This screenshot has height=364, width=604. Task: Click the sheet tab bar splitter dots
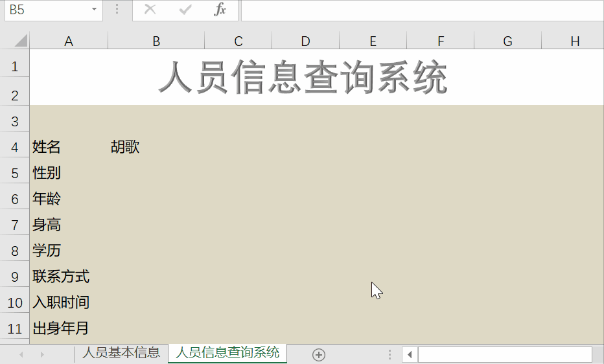pyautogui.click(x=390, y=354)
